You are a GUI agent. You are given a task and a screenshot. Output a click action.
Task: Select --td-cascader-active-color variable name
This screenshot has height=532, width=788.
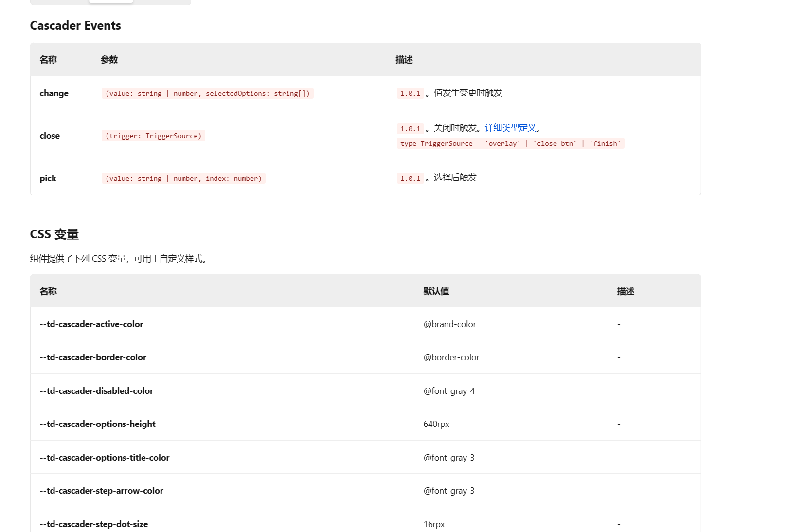[x=91, y=324]
